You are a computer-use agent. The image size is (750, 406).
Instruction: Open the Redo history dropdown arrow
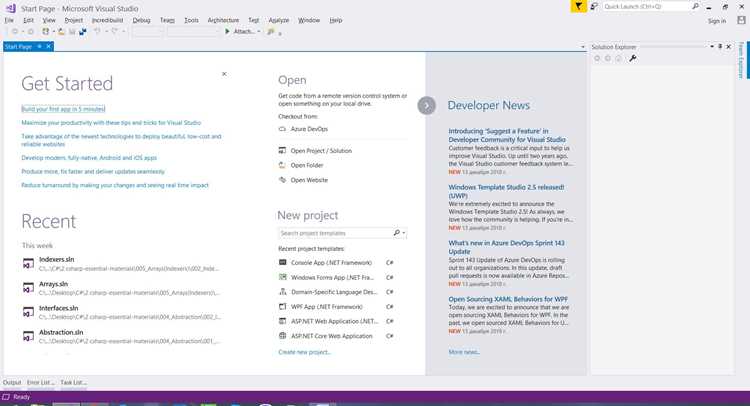tap(123, 32)
